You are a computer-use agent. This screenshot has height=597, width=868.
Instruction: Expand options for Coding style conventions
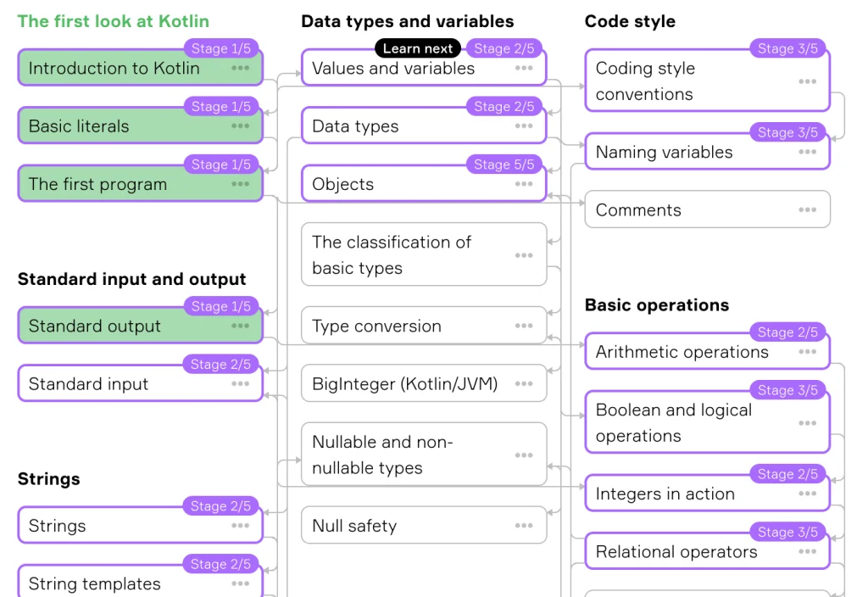pos(807,81)
